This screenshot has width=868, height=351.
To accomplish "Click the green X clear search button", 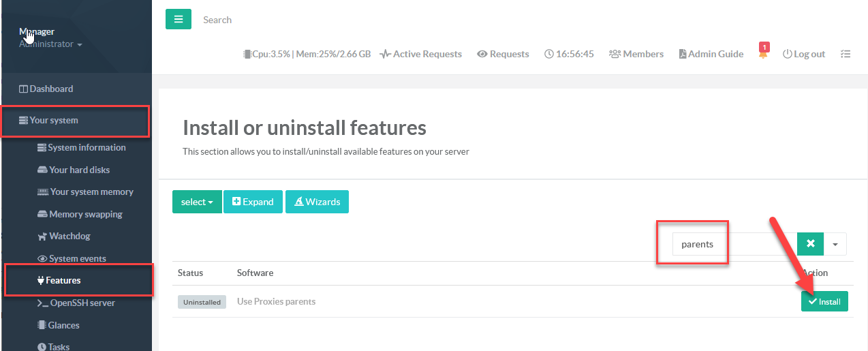I will click(x=810, y=243).
